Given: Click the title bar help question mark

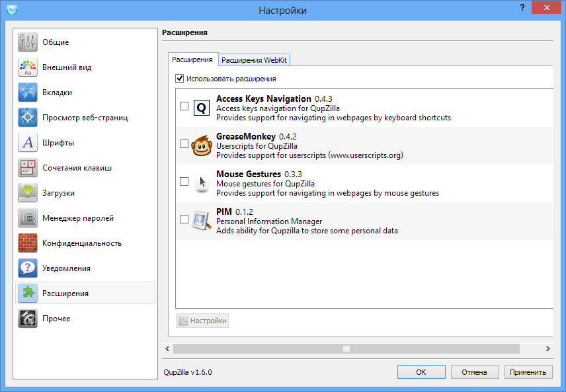Looking at the screenshot, I should [x=522, y=7].
